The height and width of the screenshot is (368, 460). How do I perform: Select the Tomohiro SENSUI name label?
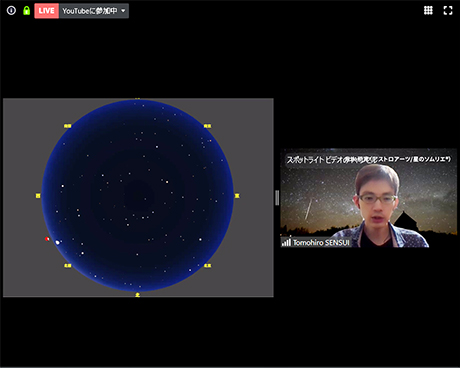click(321, 242)
